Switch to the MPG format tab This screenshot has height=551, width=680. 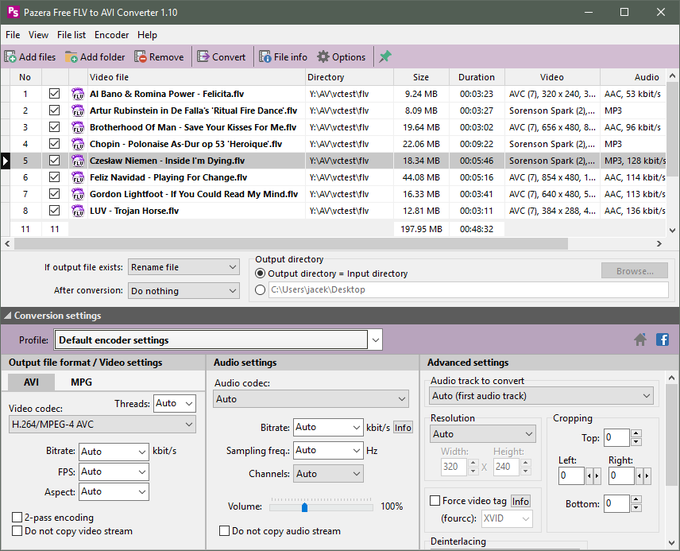[81, 382]
